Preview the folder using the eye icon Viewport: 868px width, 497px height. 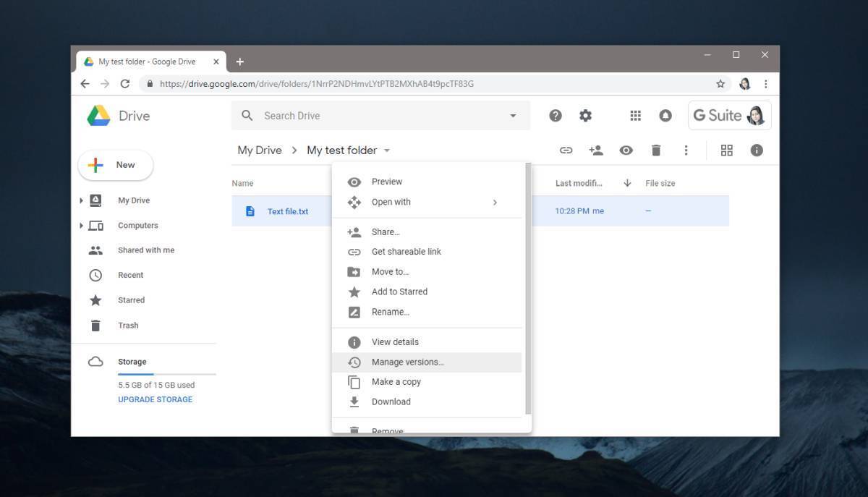(x=626, y=150)
